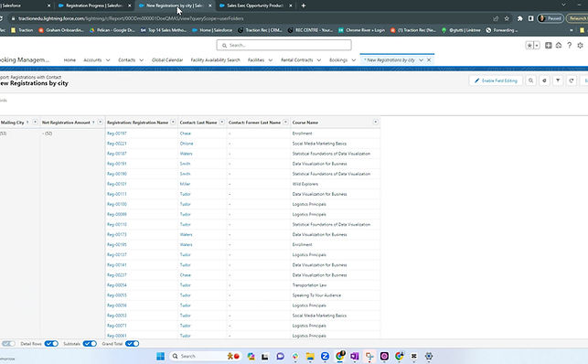
Task: Open File Explorer from taskbar
Action: pos(310,356)
